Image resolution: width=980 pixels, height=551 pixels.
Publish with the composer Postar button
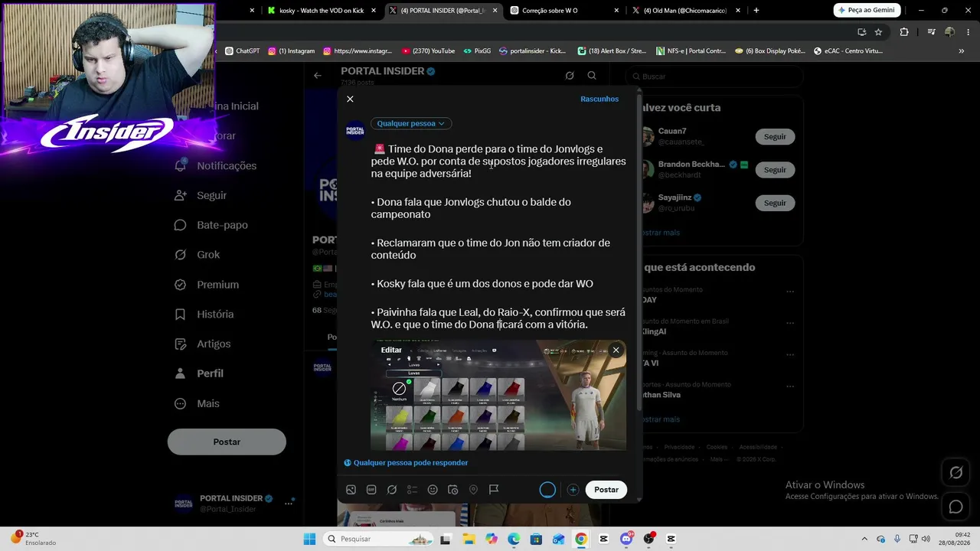pos(606,490)
